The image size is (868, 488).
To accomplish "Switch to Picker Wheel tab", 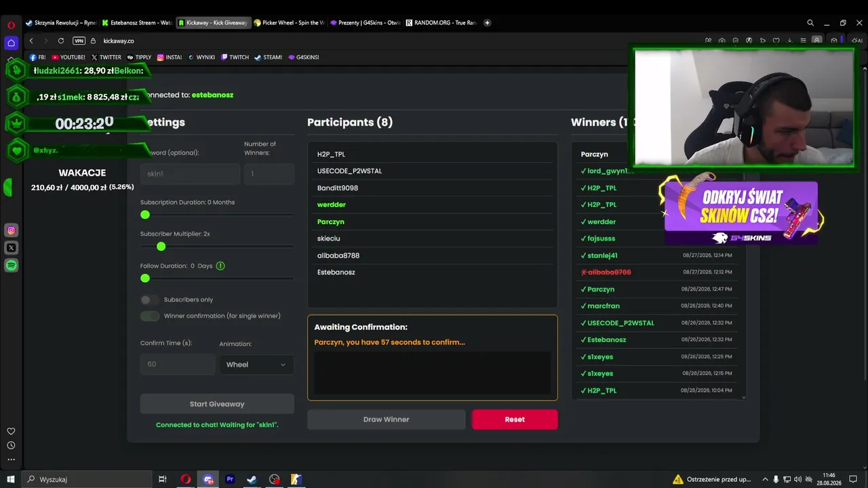I will pyautogui.click(x=290, y=22).
